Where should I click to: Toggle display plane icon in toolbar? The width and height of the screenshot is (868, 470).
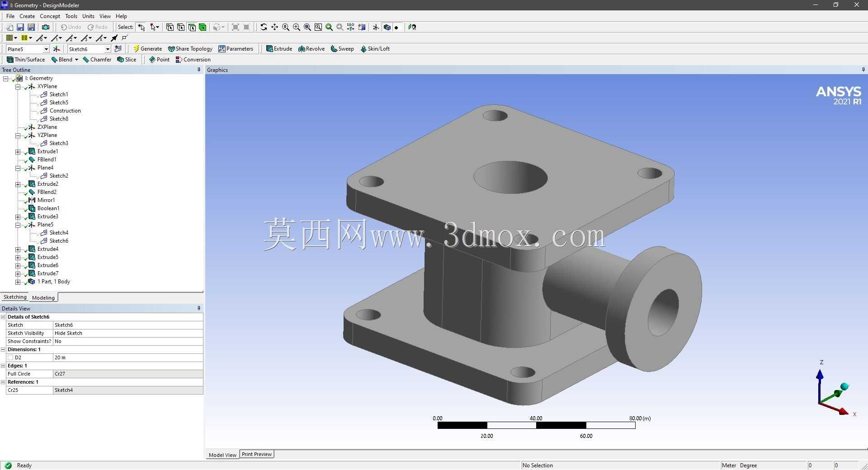376,27
